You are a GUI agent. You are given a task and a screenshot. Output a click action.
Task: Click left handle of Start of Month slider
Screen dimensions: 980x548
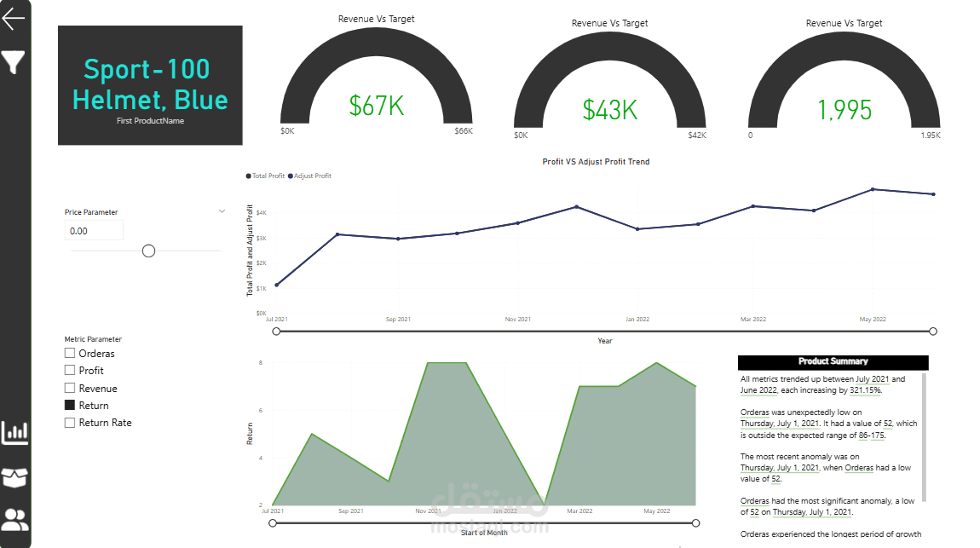tap(273, 523)
